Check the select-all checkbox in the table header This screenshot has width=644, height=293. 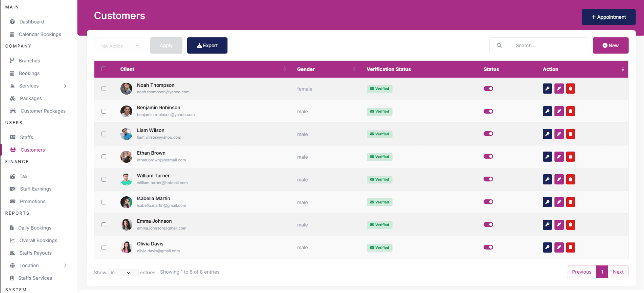pyautogui.click(x=104, y=69)
